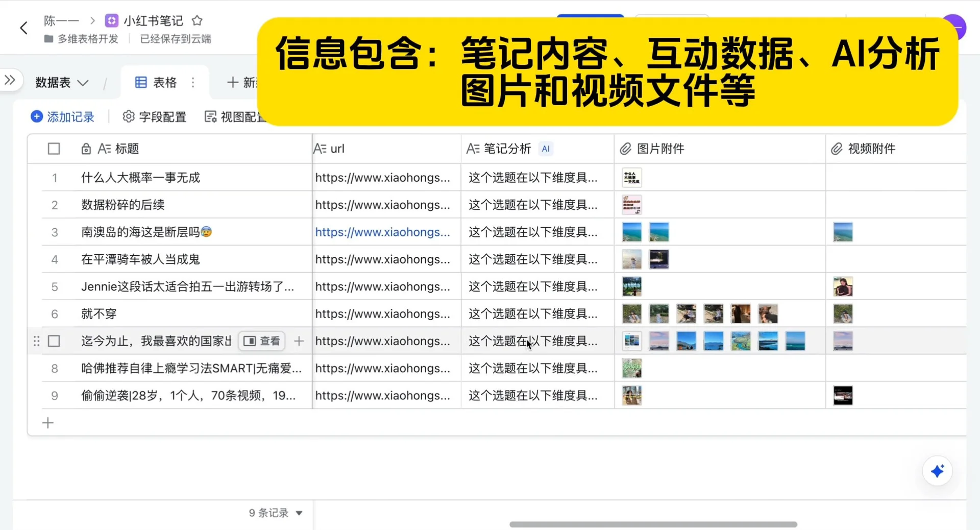980x530 pixels.
Task: Switch to the 表格 view tab
Action: click(164, 82)
